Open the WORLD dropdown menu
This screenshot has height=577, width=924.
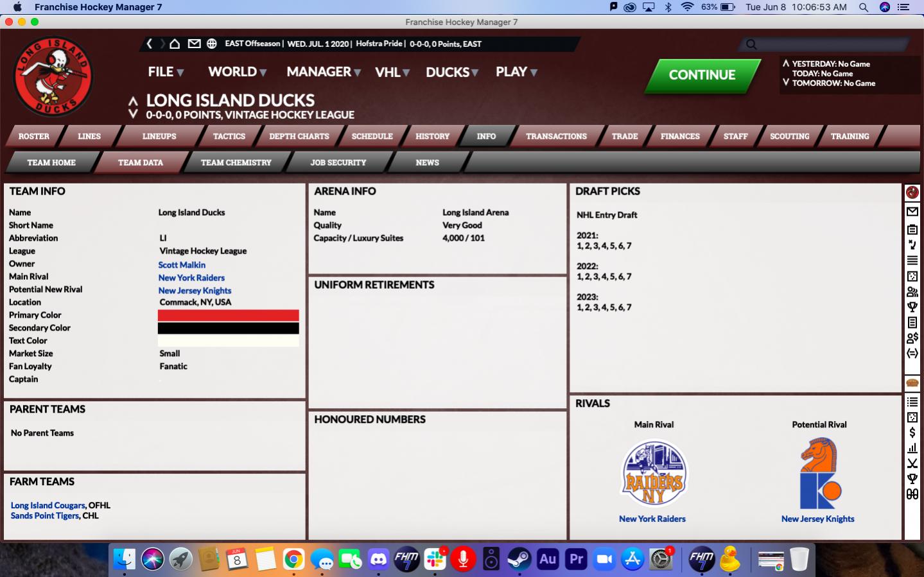[237, 72]
